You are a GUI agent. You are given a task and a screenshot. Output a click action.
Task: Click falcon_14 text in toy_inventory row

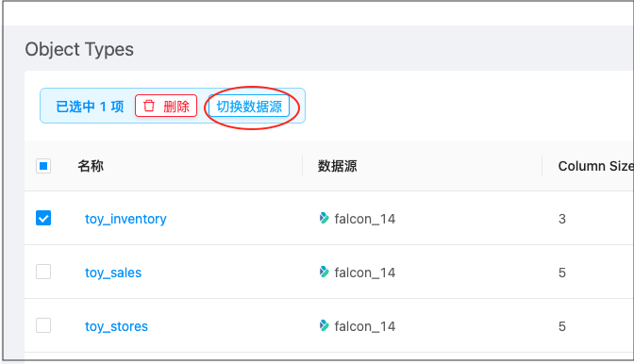click(365, 219)
